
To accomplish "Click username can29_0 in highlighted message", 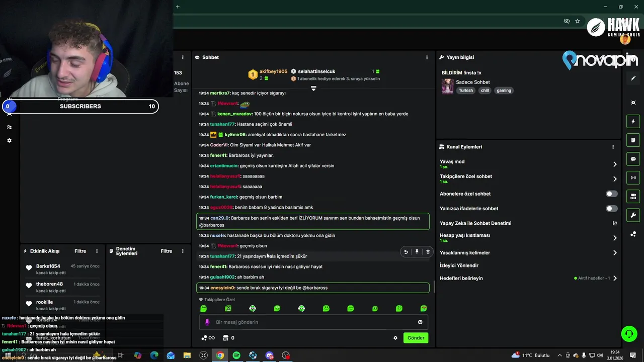I will coord(220,218).
